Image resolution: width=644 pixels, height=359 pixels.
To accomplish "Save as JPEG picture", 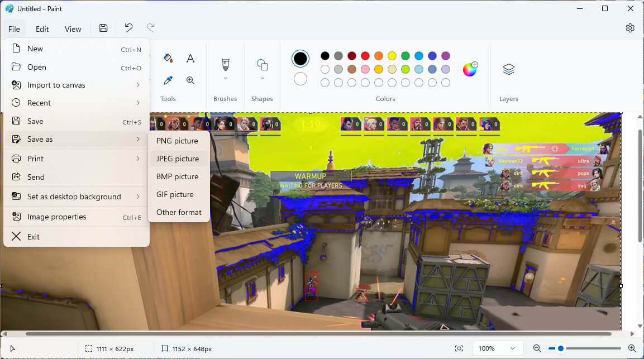I will pyautogui.click(x=179, y=159).
